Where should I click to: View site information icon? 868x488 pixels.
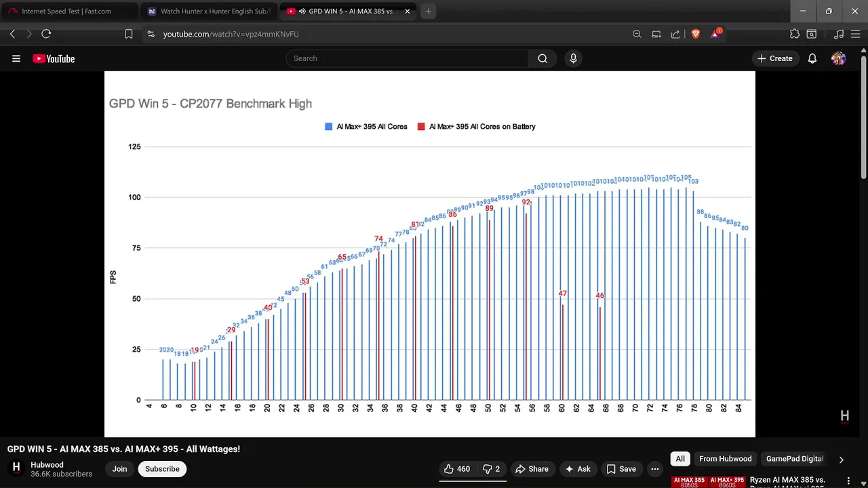(x=151, y=34)
